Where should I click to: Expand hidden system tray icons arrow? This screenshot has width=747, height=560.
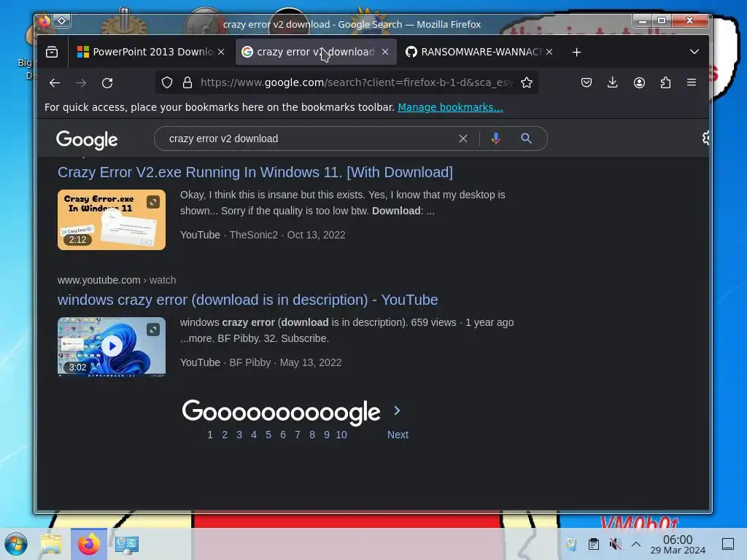click(636, 544)
